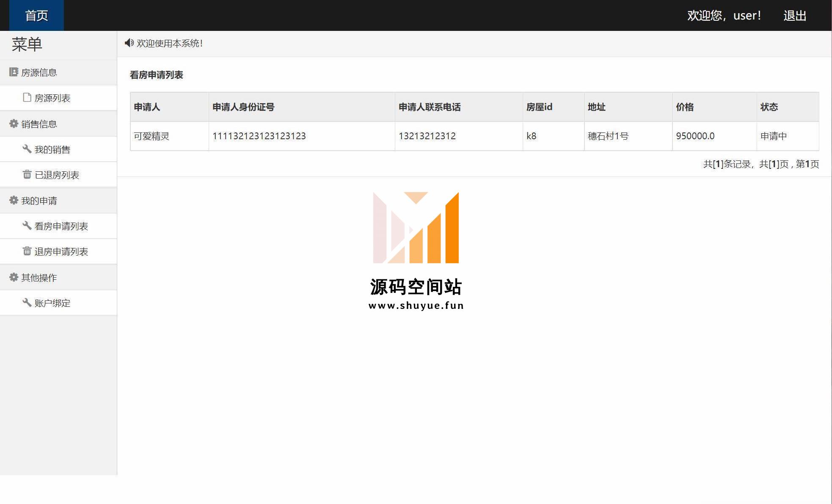Select 看房申请列表 in the sidebar
Viewport: 832px width, 504px height.
point(58,226)
